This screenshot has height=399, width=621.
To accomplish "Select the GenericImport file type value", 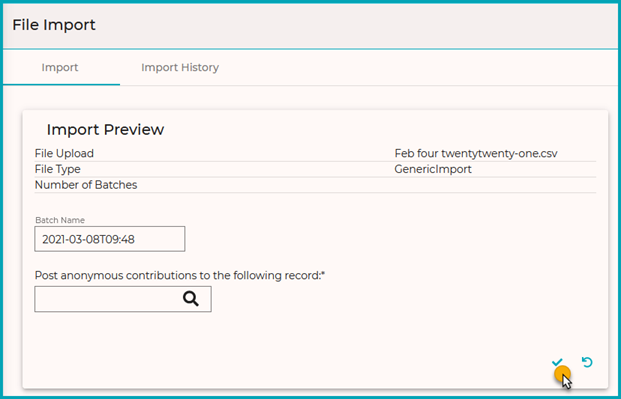I will [433, 170].
